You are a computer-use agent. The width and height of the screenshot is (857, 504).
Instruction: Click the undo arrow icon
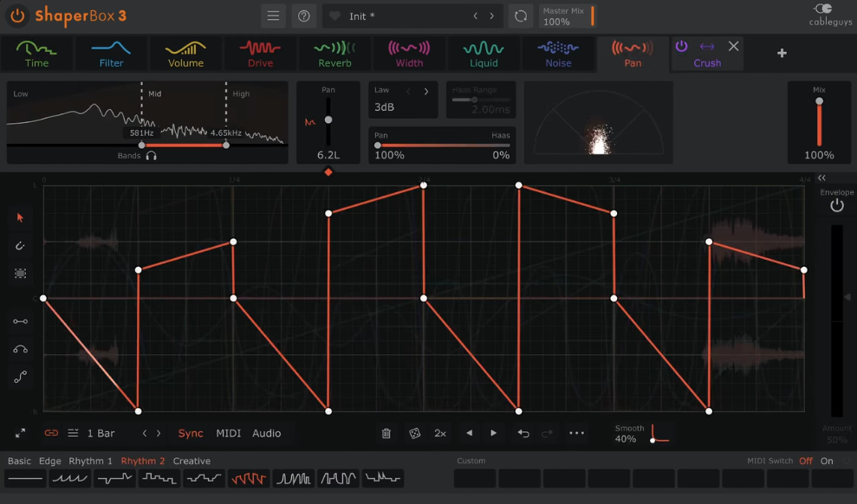[523, 433]
